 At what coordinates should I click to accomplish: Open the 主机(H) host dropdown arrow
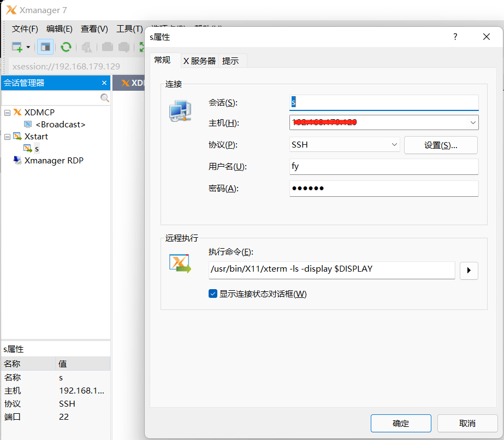473,122
